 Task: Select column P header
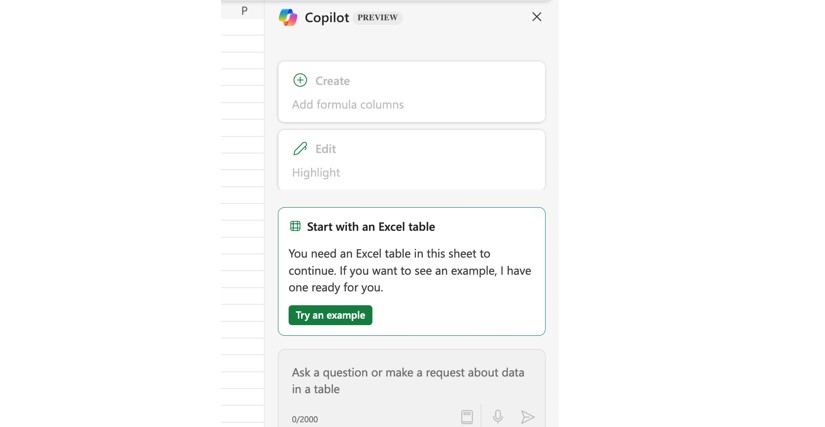pos(243,11)
